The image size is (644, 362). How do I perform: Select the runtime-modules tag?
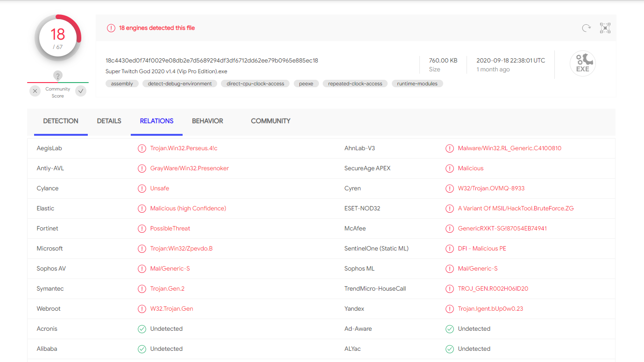click(x=417, y=84)
